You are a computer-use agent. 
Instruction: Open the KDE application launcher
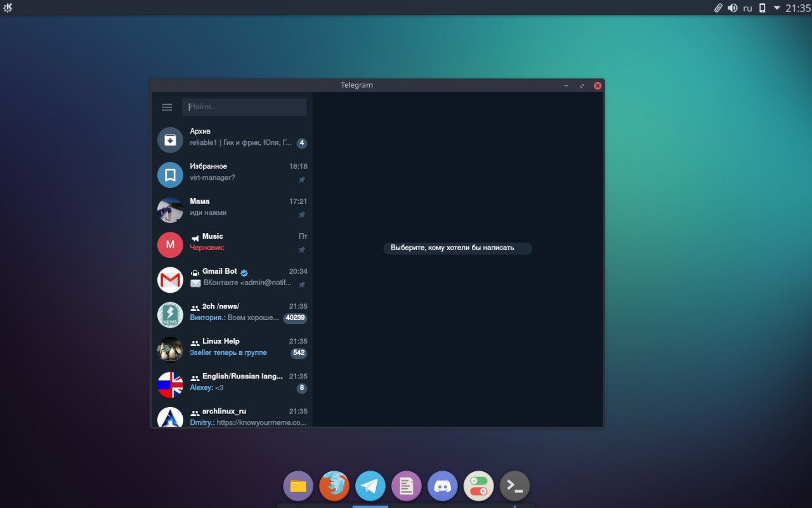pyautogui.click(x=8, y=8)
